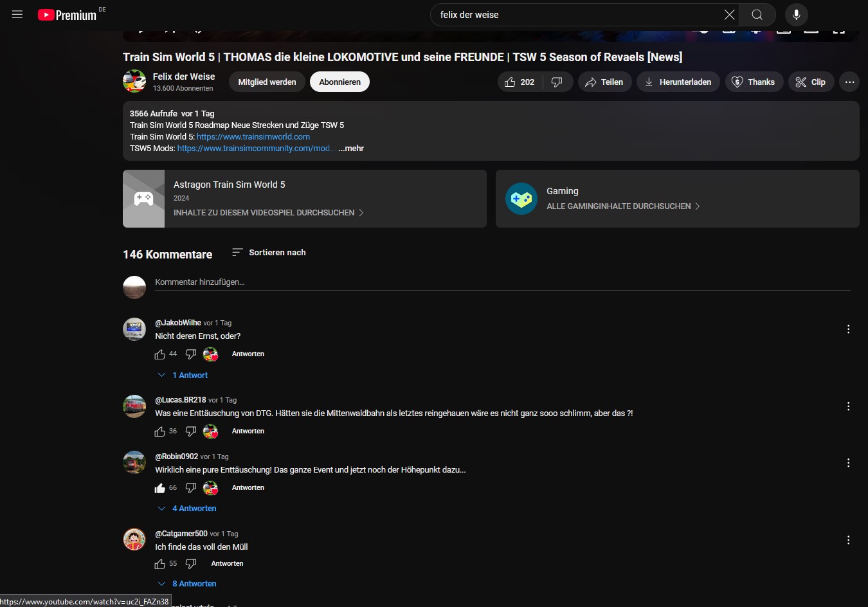Open options for Lucas.BR218's comment
The width and height of the screenshot is (868, 607).
click(849, 406)
